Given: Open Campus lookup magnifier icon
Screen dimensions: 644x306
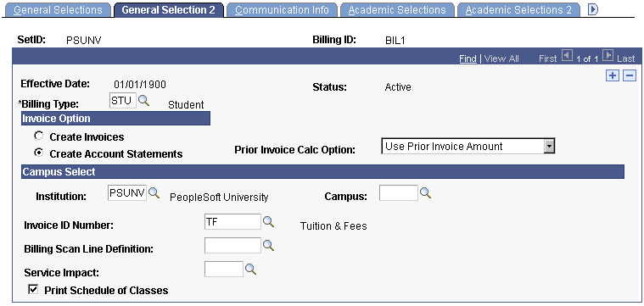Looking at the screenshot, I should 425,192.
